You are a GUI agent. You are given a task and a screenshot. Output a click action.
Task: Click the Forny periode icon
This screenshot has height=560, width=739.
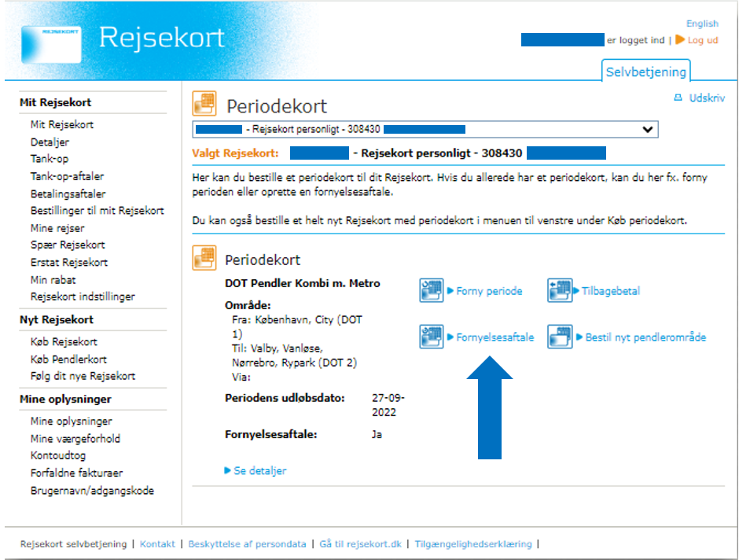point(432,291)
